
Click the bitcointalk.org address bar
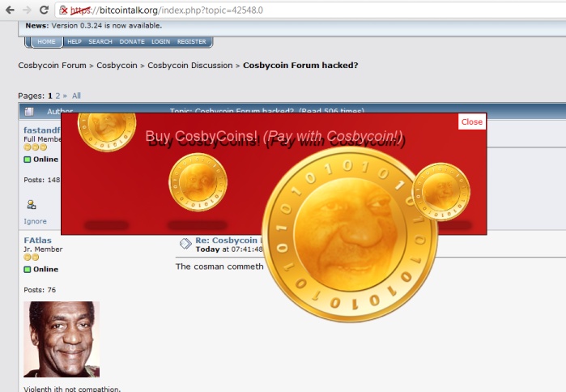(x=310, y=10)
